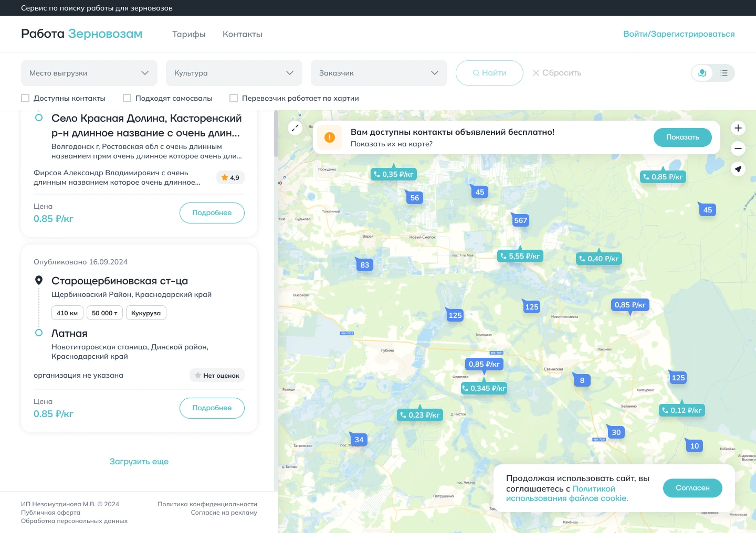Screen dimensions: 756x533
Task: Open map marker 0,12 ₽/кг
Action: (682, 410)
